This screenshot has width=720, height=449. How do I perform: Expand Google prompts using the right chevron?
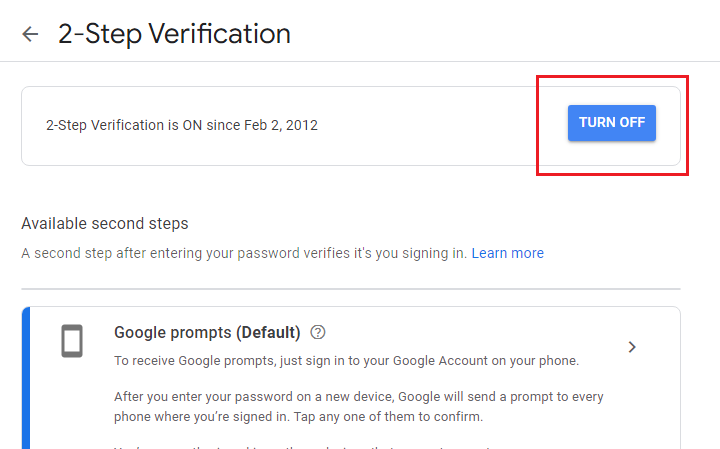632,347
